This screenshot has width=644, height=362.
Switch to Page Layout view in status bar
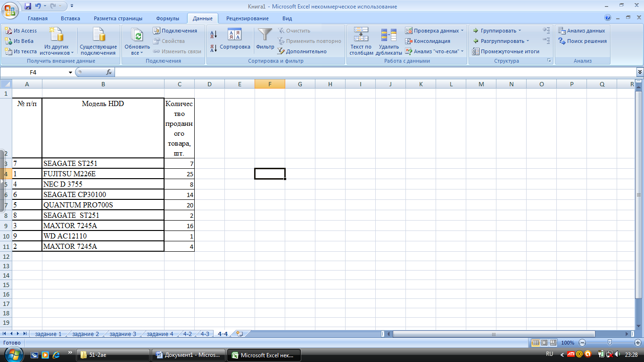[x=544, y=343]
